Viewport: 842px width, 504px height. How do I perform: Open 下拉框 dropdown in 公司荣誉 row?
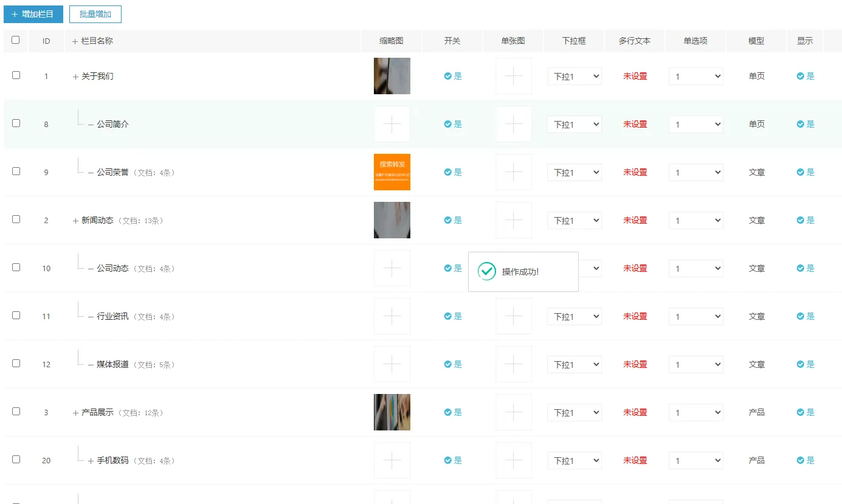tap(575, 173)
